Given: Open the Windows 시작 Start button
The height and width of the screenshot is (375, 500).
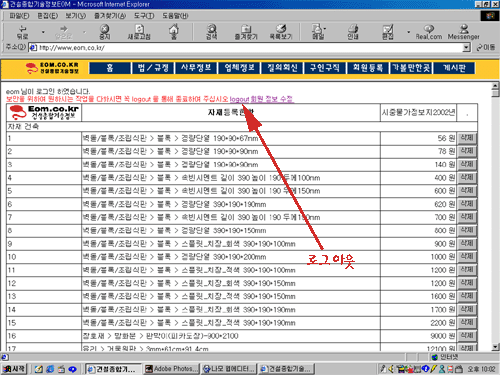Looking at the screenshot, I should coord(14,369).
